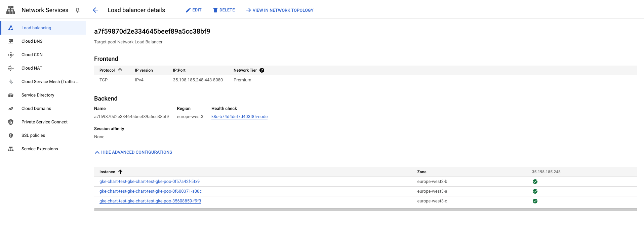Pin the Network Services panel
The width and height of the screenshot is (644, 230).
pyautogui.click(x=78, y=10)
